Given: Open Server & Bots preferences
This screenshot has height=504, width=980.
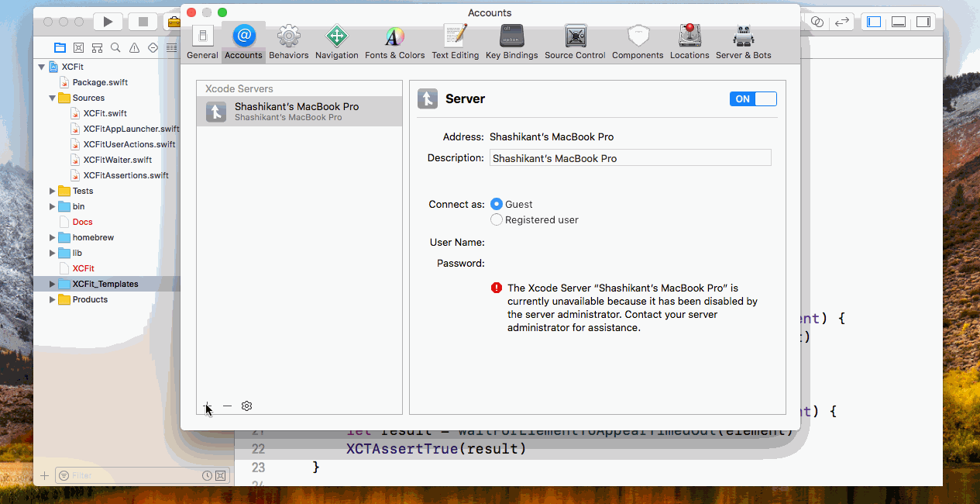Looking at the screenshot, I should 743,43.
